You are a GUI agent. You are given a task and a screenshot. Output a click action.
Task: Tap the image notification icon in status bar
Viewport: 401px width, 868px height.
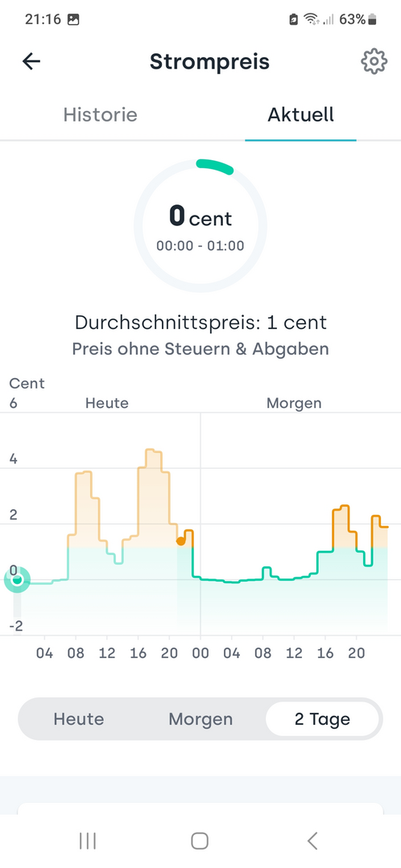click(73, 19)
